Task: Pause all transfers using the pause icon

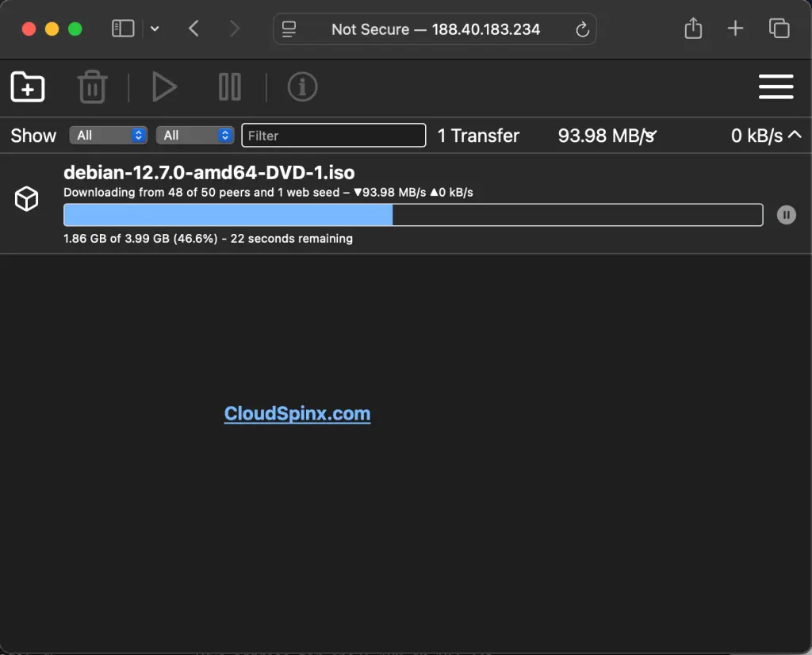Action: (229, 86)
